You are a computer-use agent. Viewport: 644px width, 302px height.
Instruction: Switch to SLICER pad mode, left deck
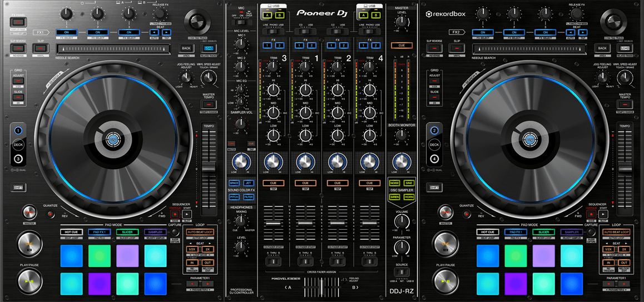[x=127, y=232]
